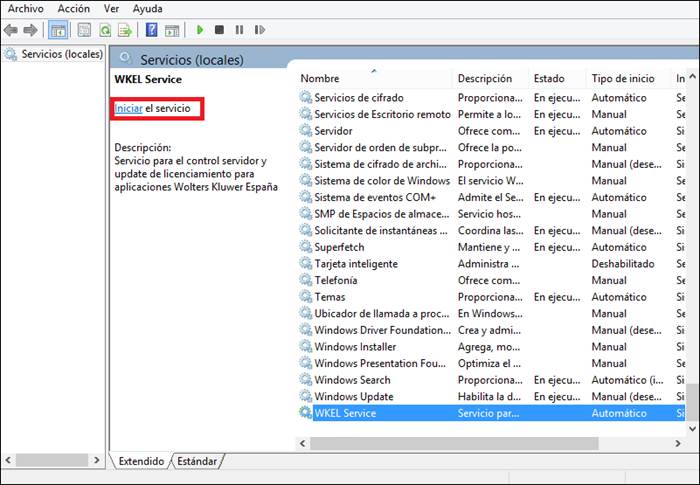This screenshot has width=700, height=485.
Task: Select the Servidor de orden de subpr... row
Action: click(x=491, y=147)
